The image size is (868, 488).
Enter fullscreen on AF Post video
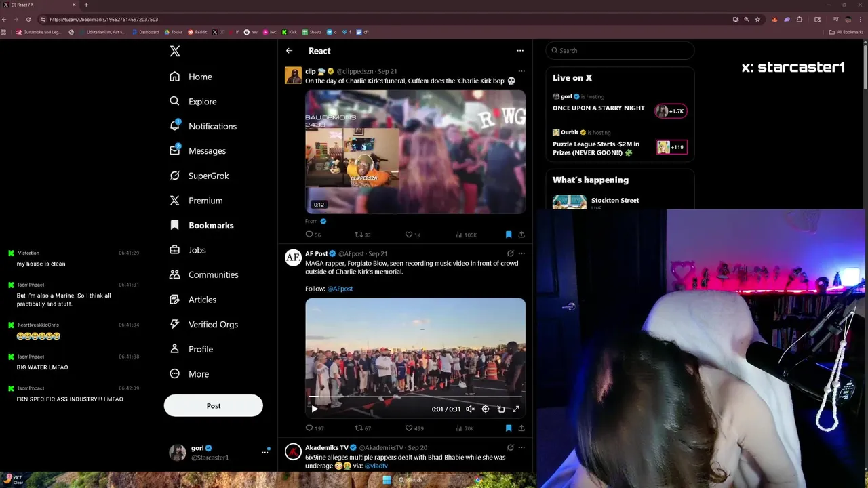coord(516,409)
